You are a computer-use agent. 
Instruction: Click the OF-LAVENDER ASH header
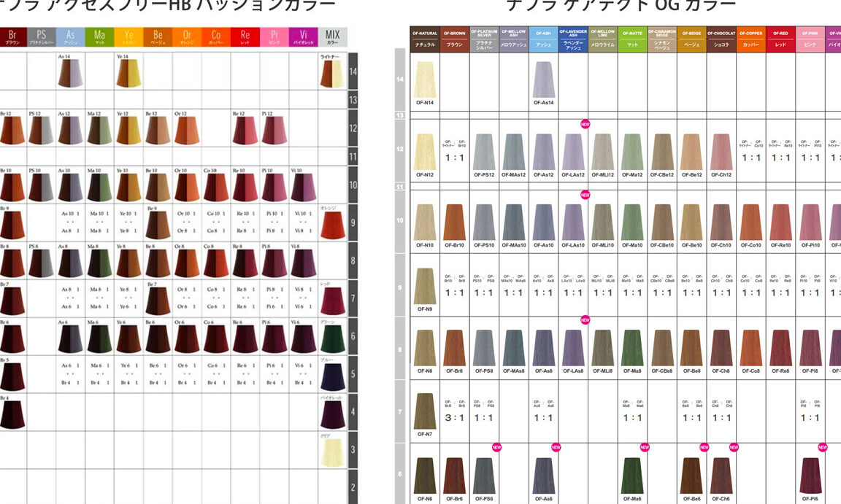[x=573, y=39]
